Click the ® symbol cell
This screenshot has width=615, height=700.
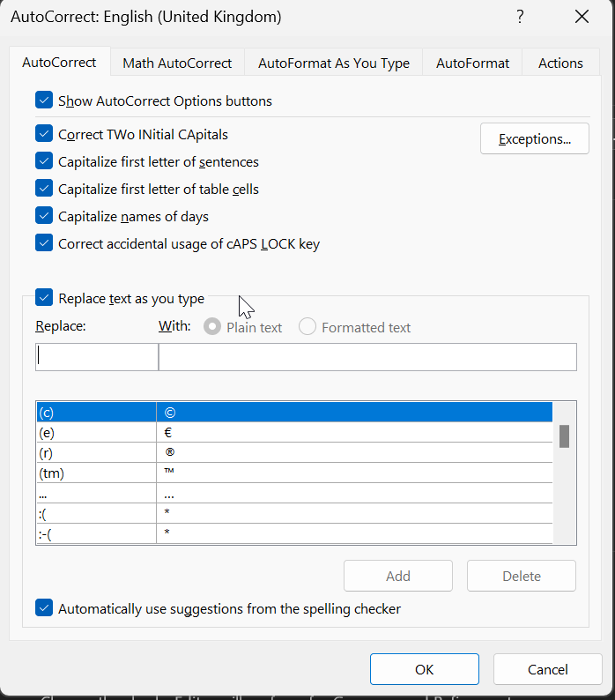point(354,452)
